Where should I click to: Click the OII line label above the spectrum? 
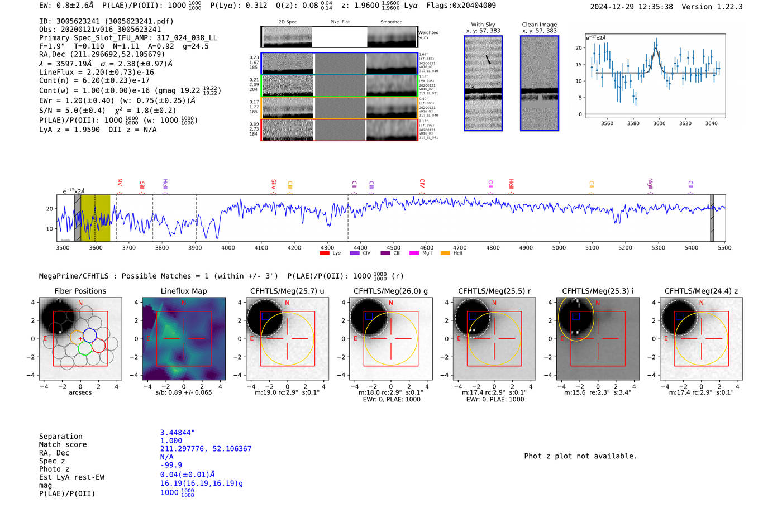pos(490,184)
